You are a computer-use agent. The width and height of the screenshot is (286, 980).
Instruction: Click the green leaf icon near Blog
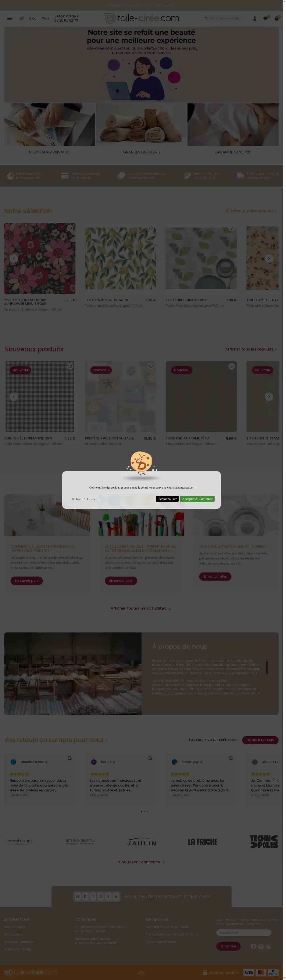click(22, 18)
